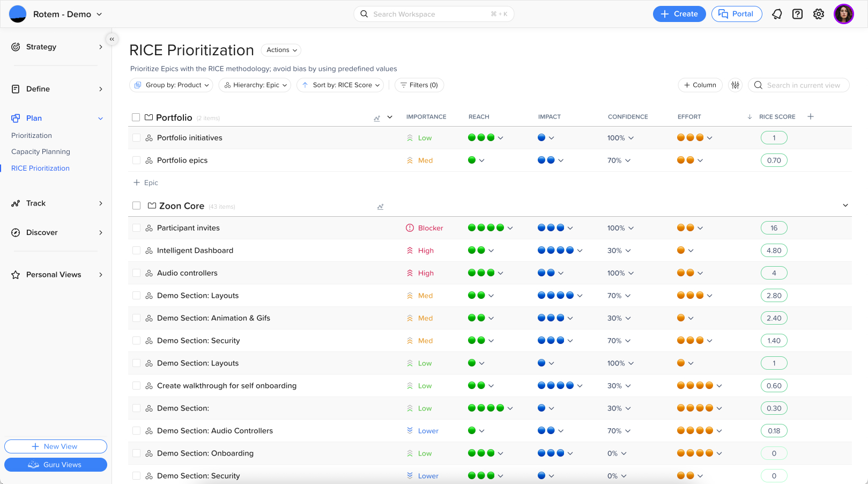Open the help question mark icon
Screen dimensions: 868x484
(797, 14)
